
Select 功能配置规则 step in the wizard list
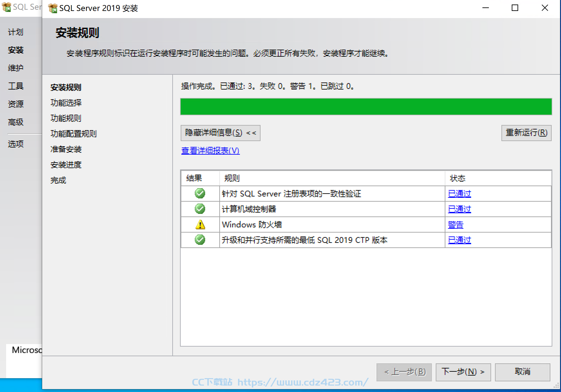(x=74, y=134)
